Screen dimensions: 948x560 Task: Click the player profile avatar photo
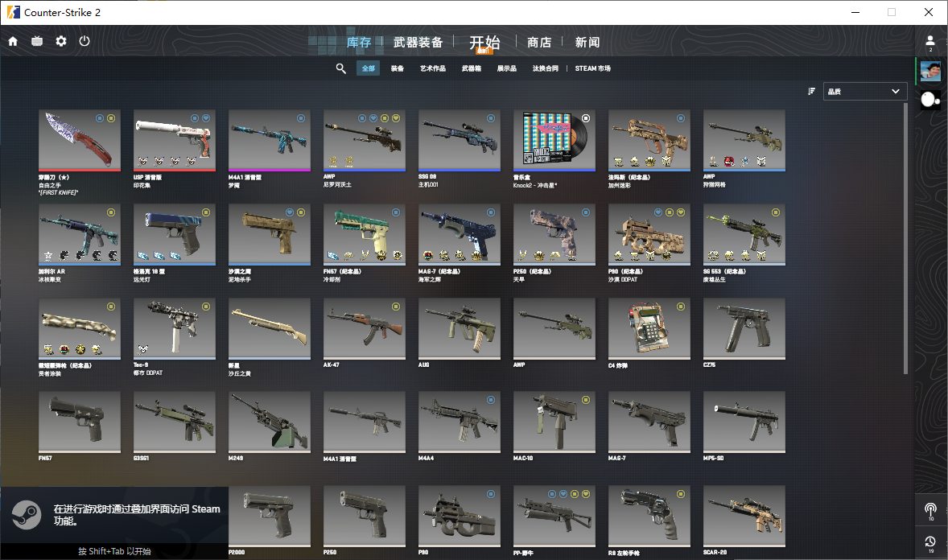click(x=930, y=71)
